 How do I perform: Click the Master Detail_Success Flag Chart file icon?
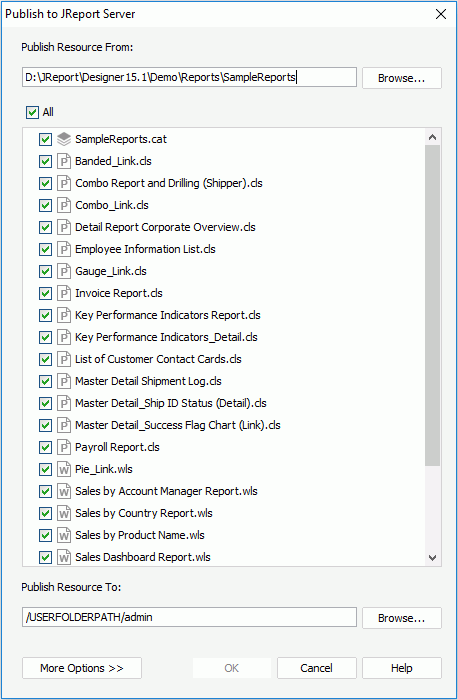[64, 425]
